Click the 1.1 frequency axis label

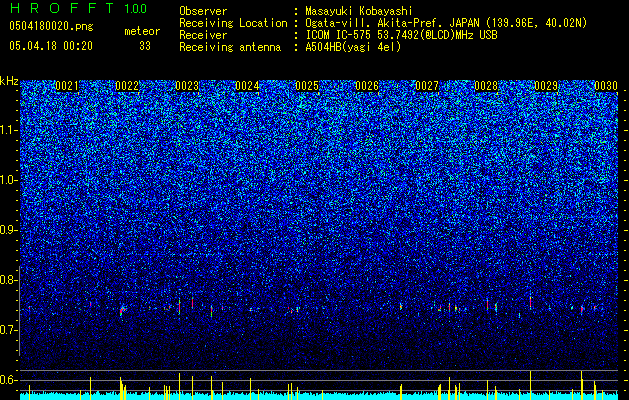coord(8,130)
